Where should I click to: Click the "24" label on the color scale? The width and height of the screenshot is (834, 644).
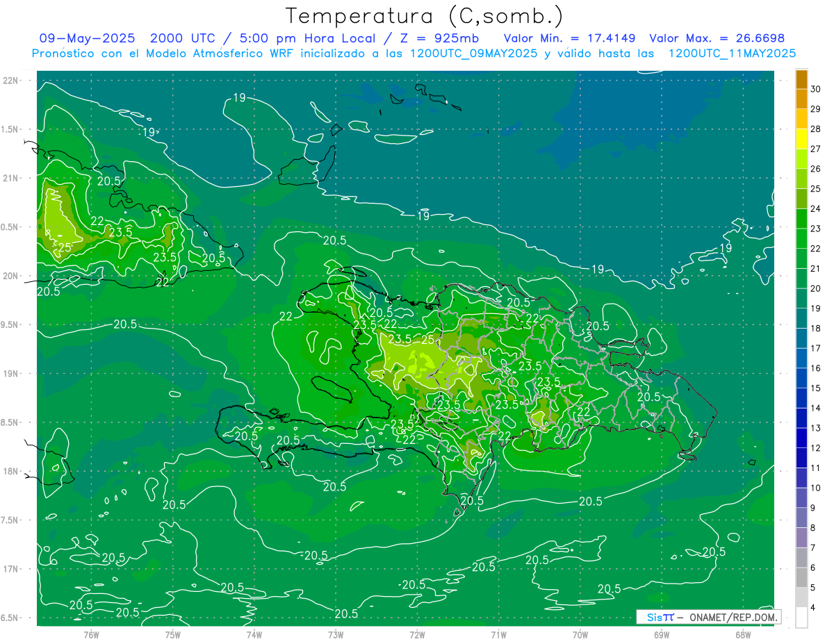pyautogui.click(x=815, y=208)
